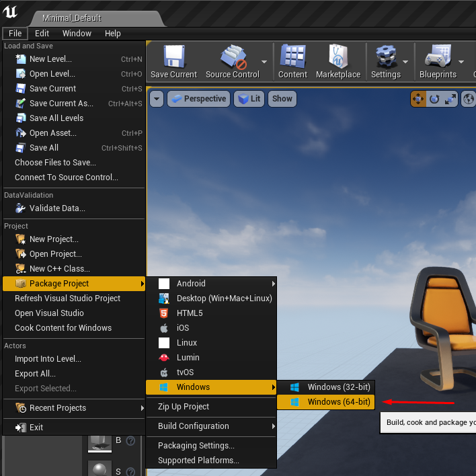This screenshot has height=476, width=476.
Task: Click the help icon beside B thumbnail
Action: tap(130, 441)
